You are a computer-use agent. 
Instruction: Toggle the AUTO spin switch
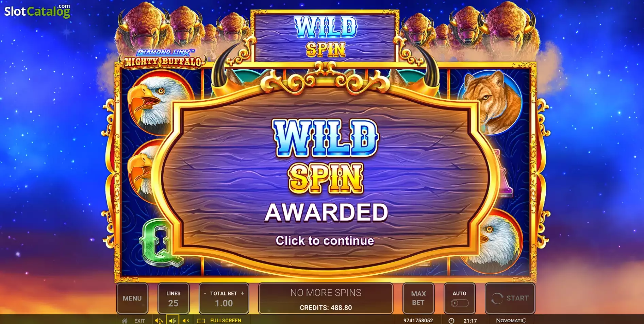click(x=460, y=303)
